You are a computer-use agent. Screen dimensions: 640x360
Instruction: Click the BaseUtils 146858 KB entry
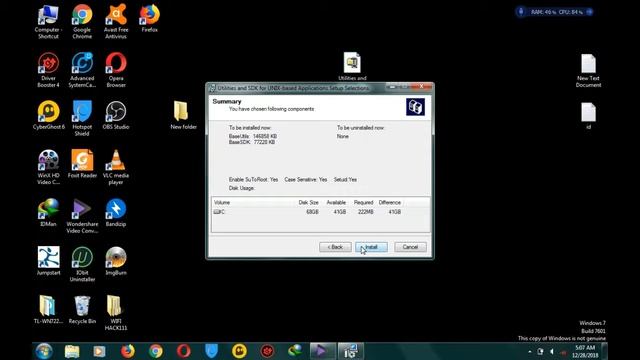tap(253, 136)
